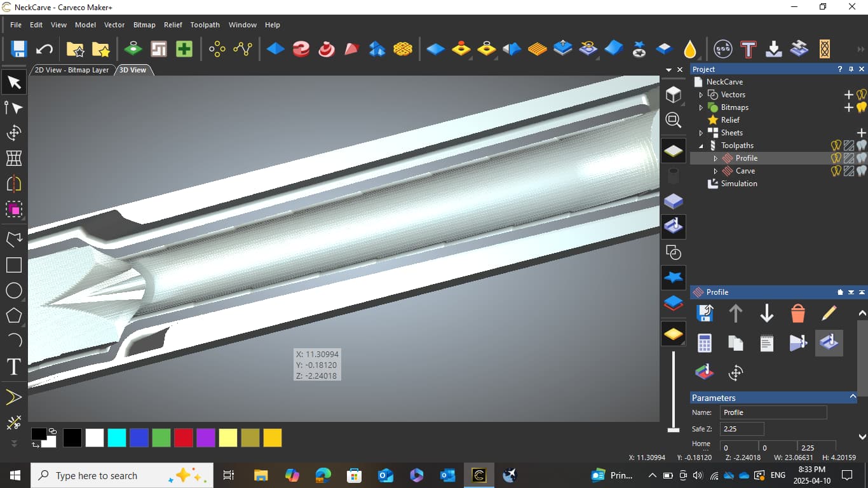
Task: Switch to 2D View - Bitmap Layer tab
Action: tap(72, 70)
